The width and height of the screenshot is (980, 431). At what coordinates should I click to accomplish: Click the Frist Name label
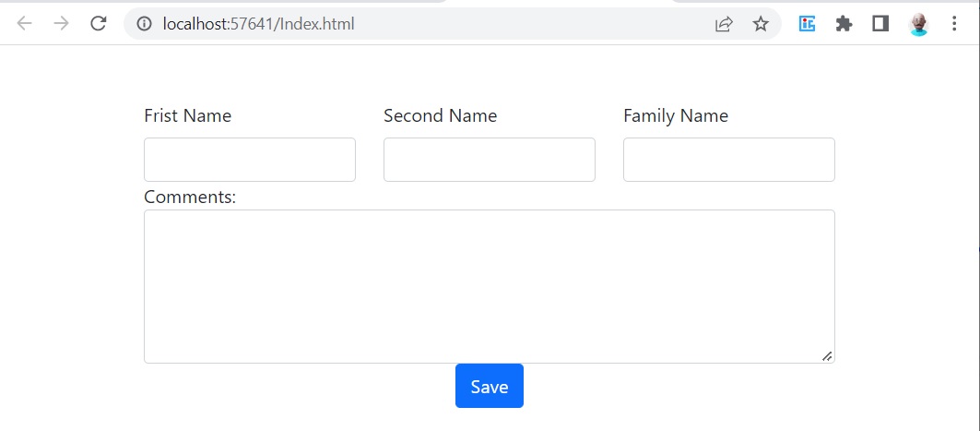pyautogui.click(x=187, y=115)
